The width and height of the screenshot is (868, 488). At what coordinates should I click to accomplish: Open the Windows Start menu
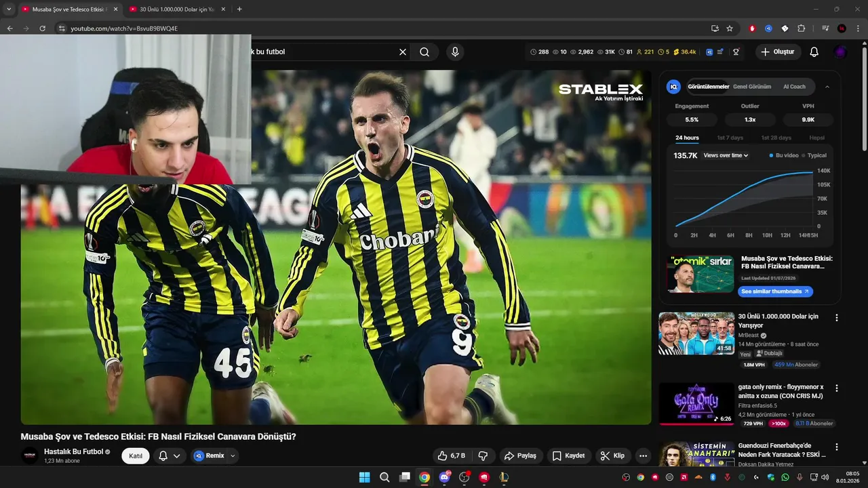[x=364, y=477]
